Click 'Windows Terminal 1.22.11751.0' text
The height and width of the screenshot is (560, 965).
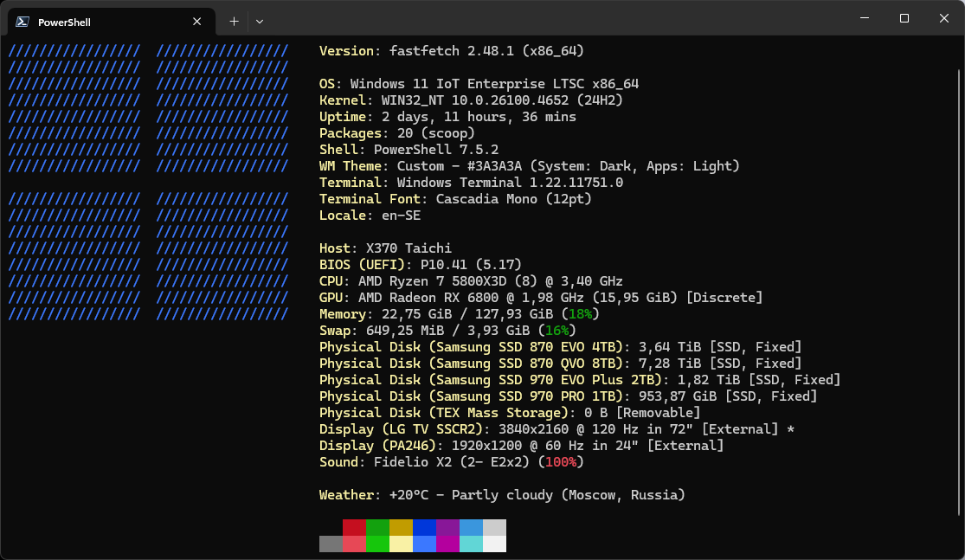(510, 183)
